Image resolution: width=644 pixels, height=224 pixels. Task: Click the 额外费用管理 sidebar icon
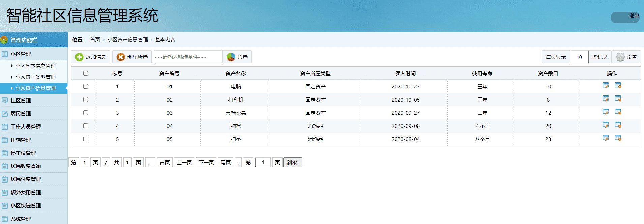click(x=5, y=192)
